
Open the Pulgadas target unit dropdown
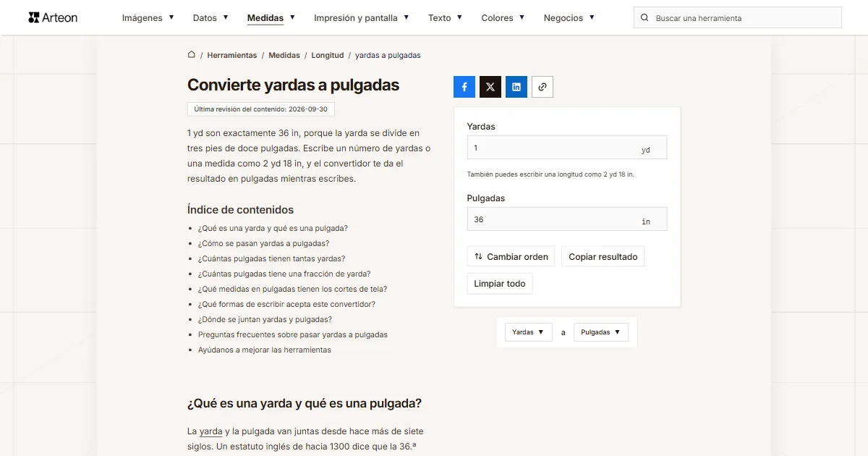coord(601,332)
